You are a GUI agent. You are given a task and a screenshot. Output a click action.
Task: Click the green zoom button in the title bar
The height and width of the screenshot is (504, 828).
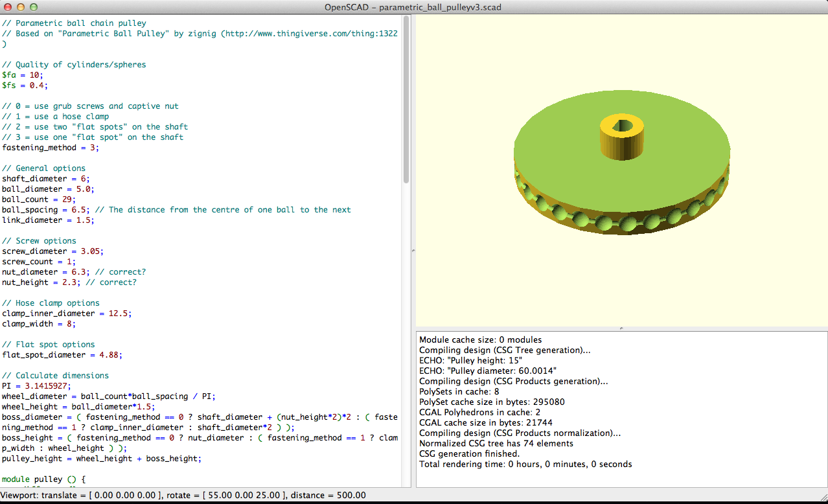pyautogui.click(x=33, y=7)
